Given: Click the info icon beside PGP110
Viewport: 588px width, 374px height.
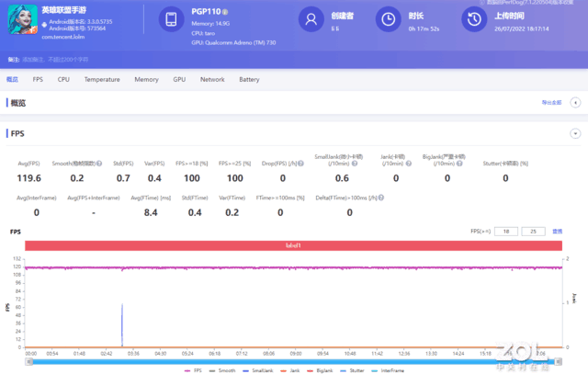Looking at the screenshot, I should pos(225,12).
